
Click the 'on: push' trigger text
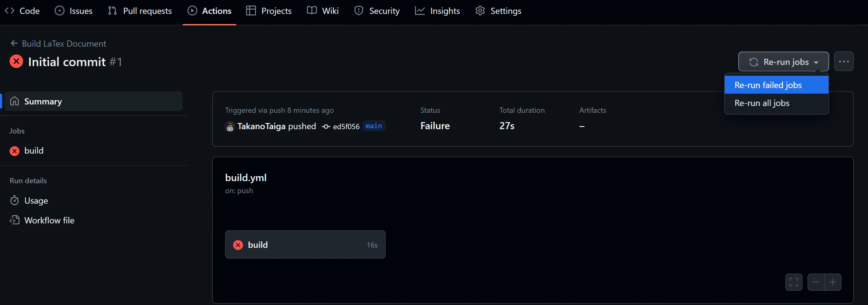[239, 191]
